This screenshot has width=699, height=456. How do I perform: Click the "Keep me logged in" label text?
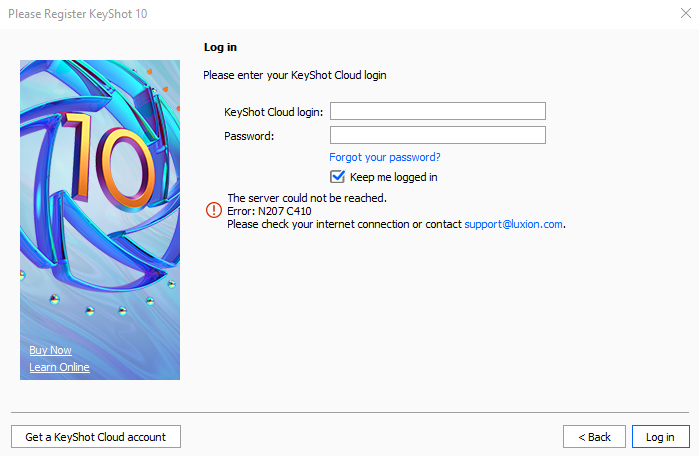[394, 177]
